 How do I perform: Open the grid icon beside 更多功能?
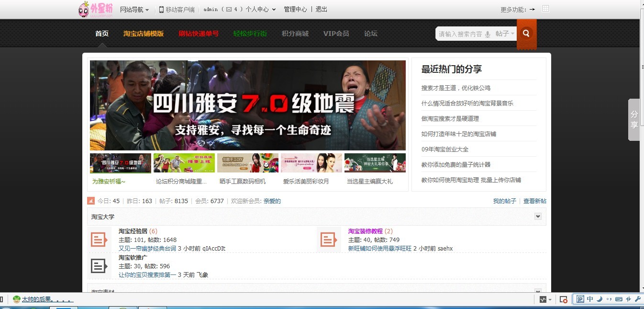pos(545,9)
